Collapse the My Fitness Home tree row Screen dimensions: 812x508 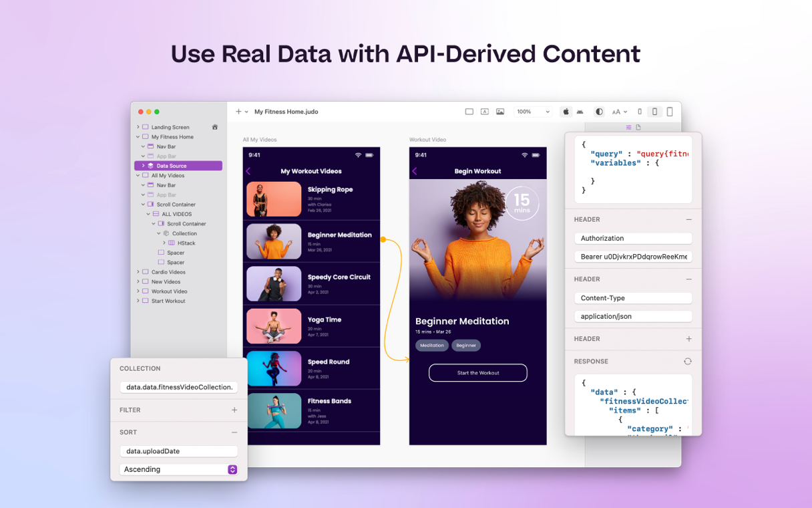click(x=138, y=137)
